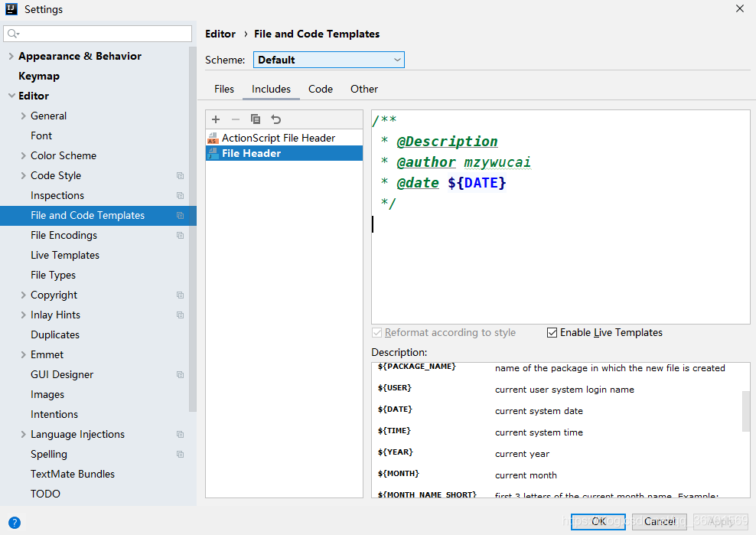This screenshot has height=535, width=756.
Task: Click the Description panel scrollbar
Action: tap(746, 411)
